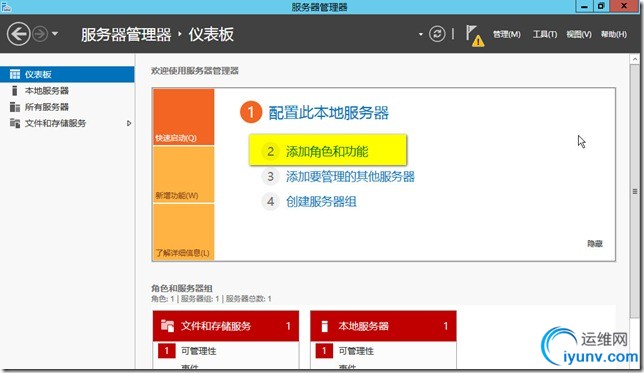Click the 仪表板 sidebar icon
The image size is (644, 373).
15,74
